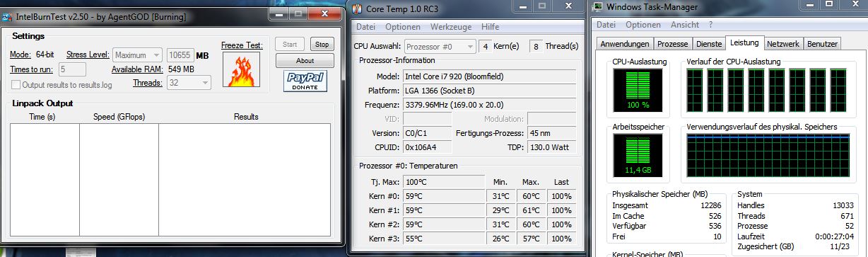Open the Datei menu in Core Temp

(365, 27)
